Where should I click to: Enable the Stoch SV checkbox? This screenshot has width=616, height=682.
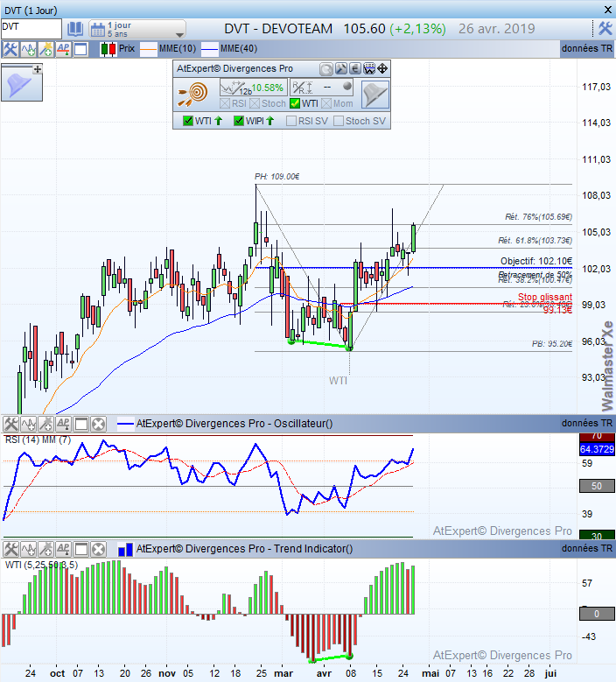(x=339, y=121)
